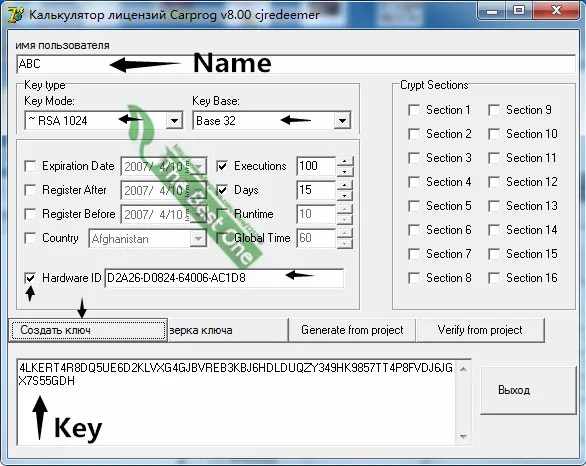Increase the Executions value with up arrow
This screenshot has height=466, width=586.
[x=345, y=161]
